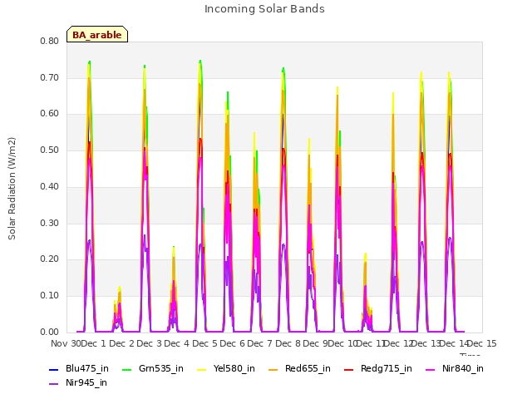Screen dimensions: 532x399
Task: Toggle the Blu475_in legend entry
Action: tap(79, 369)
